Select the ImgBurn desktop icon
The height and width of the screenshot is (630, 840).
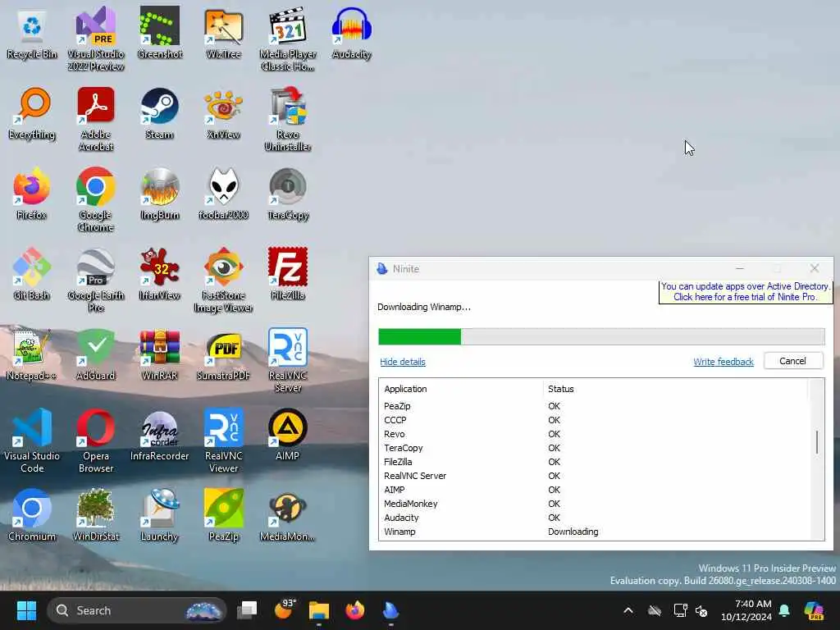tap(160, 194)
